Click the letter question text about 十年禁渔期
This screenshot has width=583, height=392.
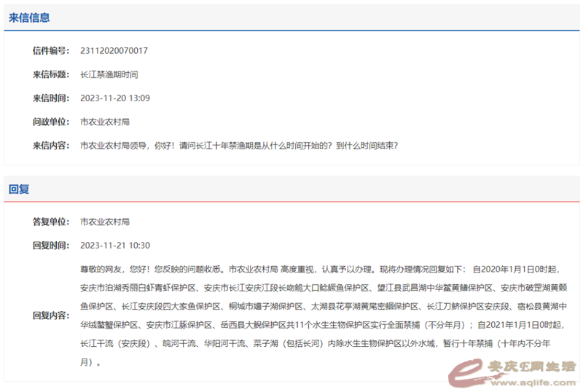click(x=239, y=146)
